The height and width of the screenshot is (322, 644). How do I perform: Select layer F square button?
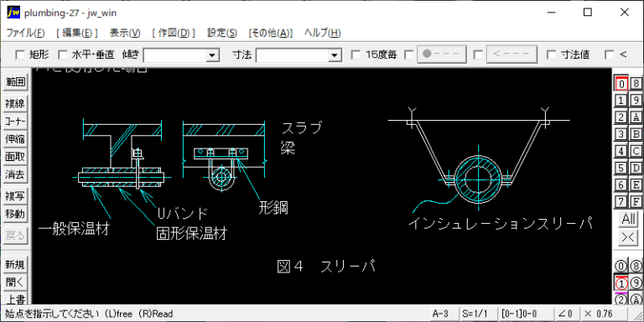tap(636, 202)
